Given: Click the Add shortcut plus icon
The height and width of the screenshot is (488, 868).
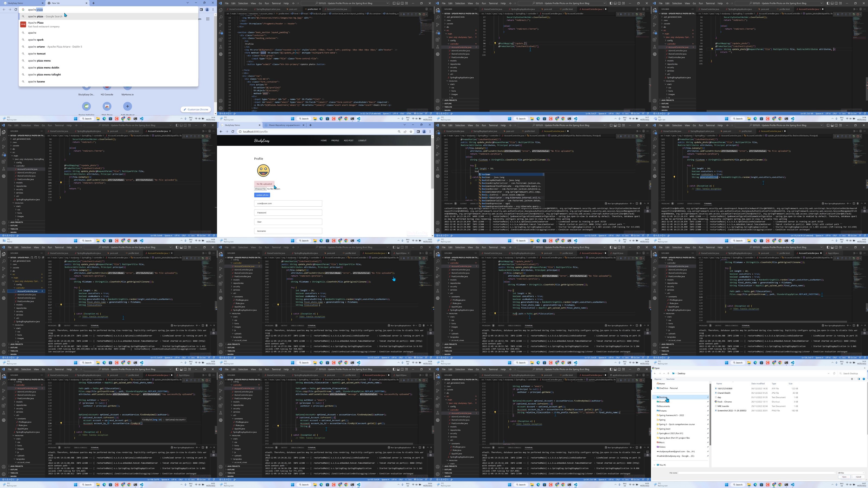Looking at the screenshot, I should tap(127, 107).
